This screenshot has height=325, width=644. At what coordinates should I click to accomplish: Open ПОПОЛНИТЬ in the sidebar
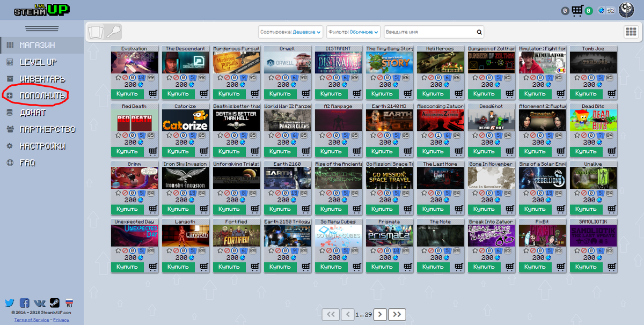tap(42, 96)
